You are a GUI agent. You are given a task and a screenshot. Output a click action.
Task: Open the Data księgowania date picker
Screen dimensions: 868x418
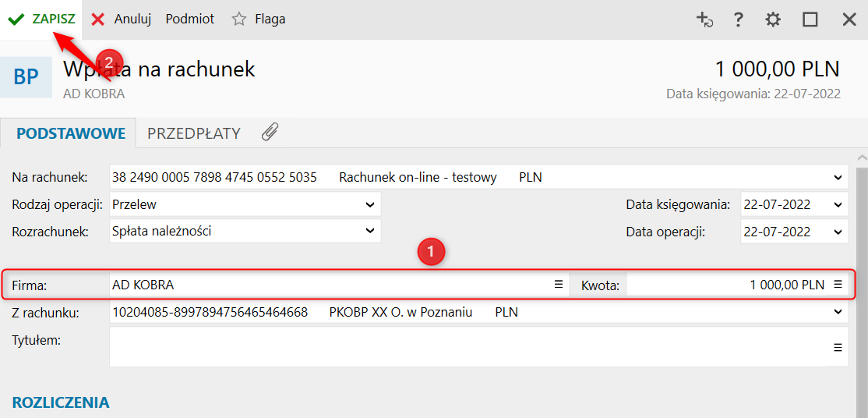[837, 204]
